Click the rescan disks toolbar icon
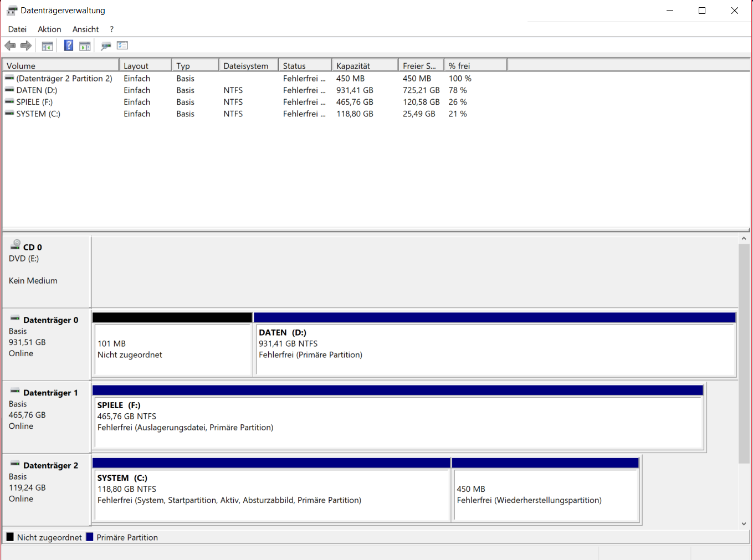 click(106, 46)
